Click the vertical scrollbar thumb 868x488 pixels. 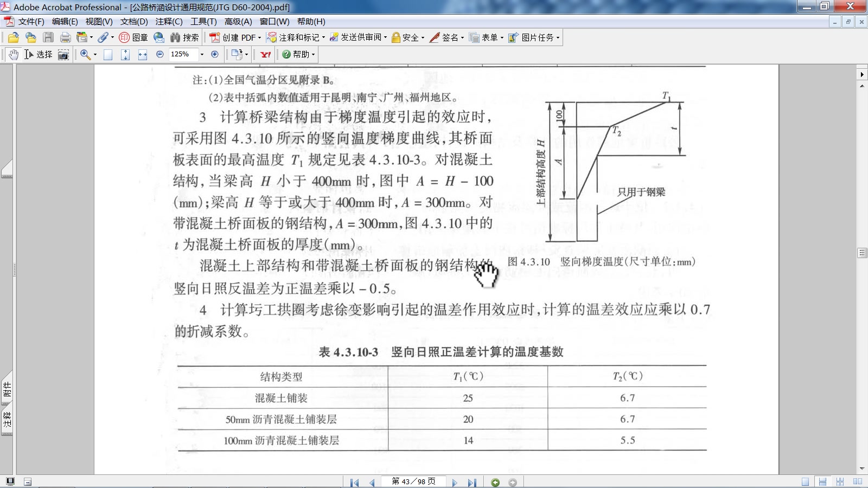click(862, 253)
